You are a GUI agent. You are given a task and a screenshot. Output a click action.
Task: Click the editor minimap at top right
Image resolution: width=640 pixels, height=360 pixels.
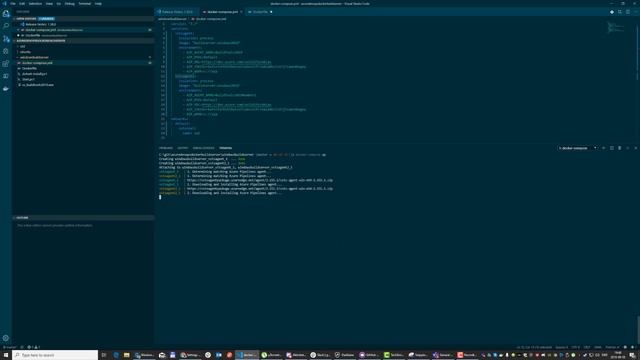tap(616, 28)
